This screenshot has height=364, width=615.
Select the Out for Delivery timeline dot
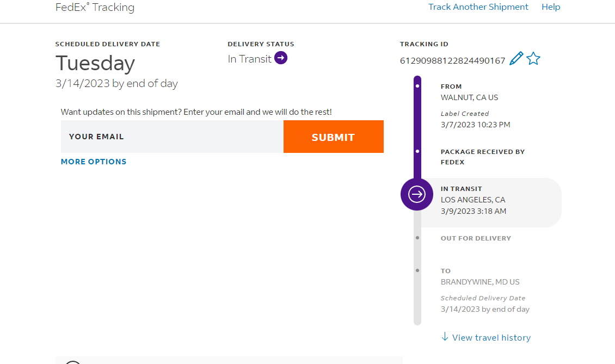click(417, 238)
